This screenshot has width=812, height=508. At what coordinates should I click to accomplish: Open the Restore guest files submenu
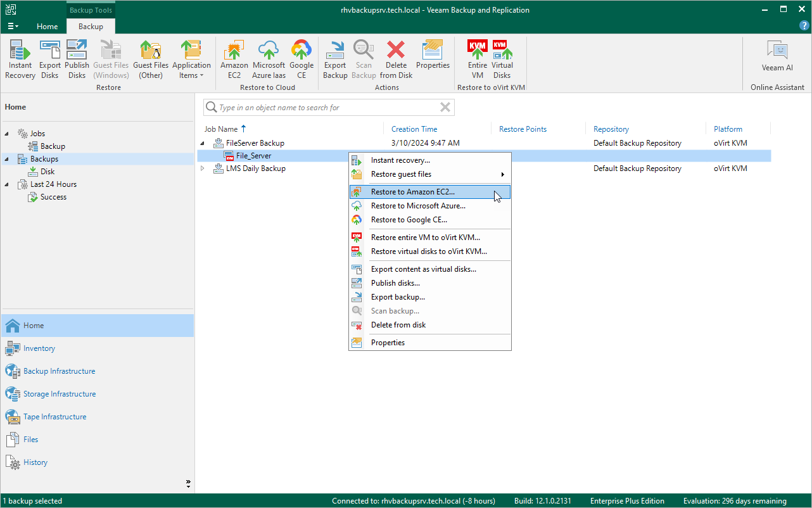click(430, 174)
